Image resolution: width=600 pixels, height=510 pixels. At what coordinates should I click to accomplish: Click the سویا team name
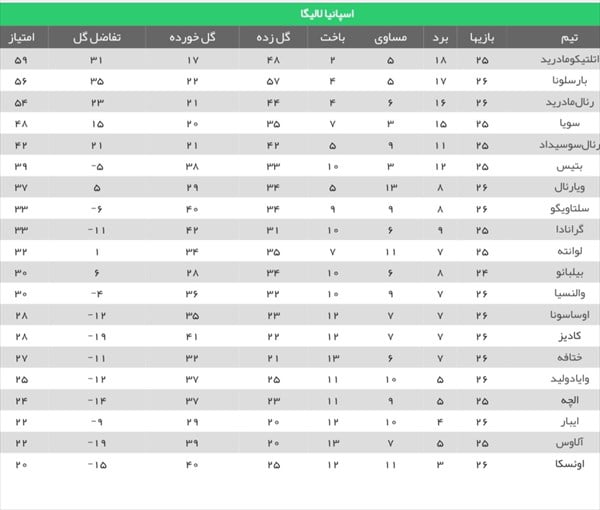pyautogui.click(x=577, y=123)
